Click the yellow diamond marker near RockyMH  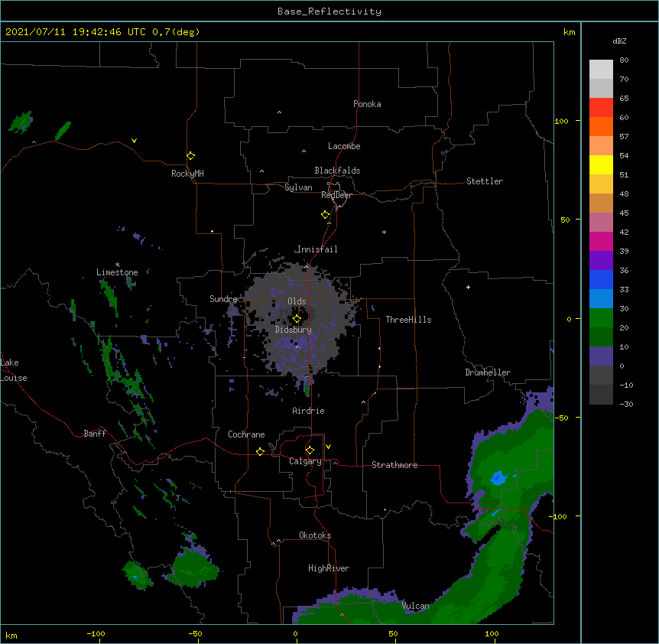point(191,156)
